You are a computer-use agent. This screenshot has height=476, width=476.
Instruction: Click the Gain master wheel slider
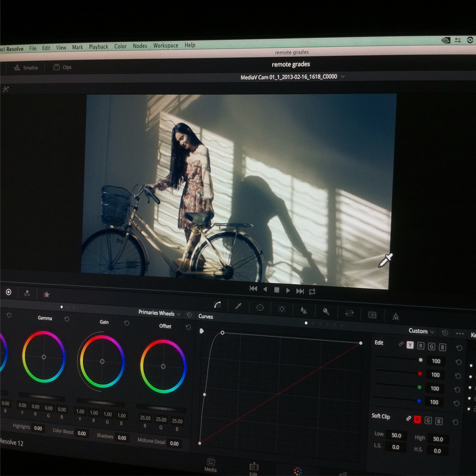click(100, 403)
